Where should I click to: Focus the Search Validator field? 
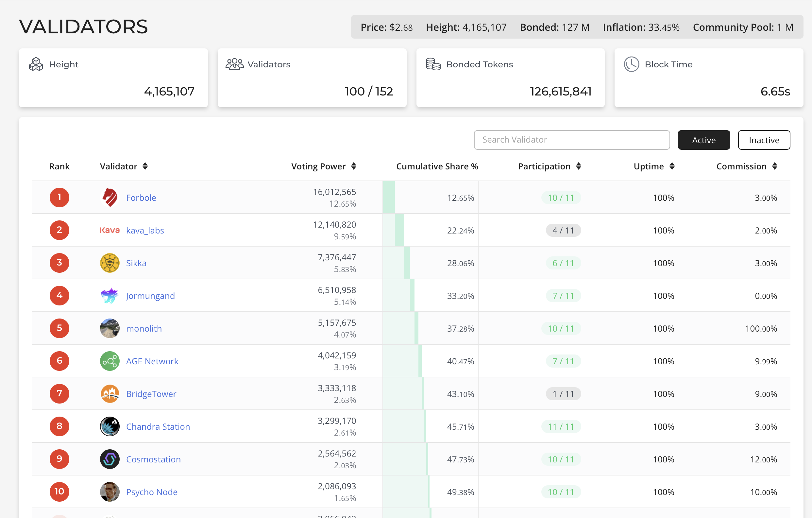tap(571, 140)
